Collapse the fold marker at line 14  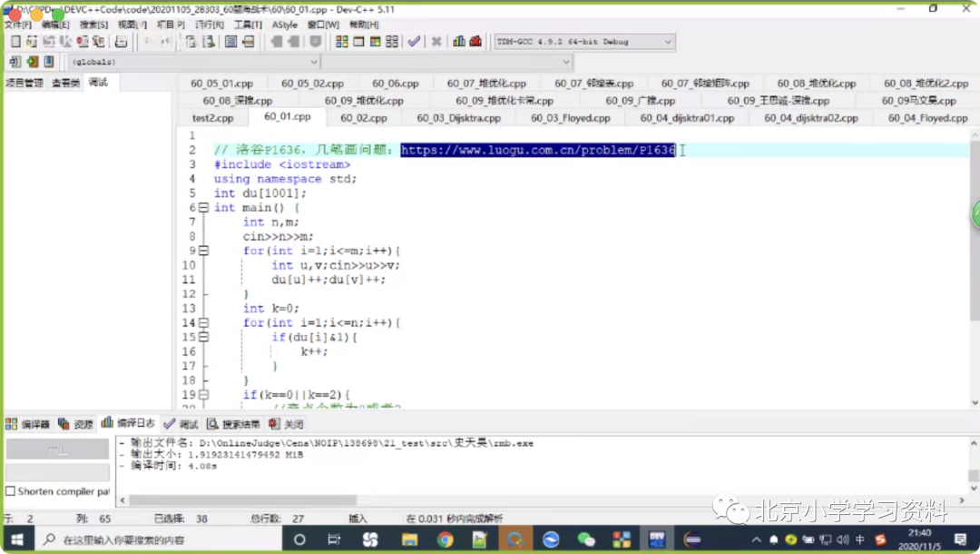click(204, 322)
